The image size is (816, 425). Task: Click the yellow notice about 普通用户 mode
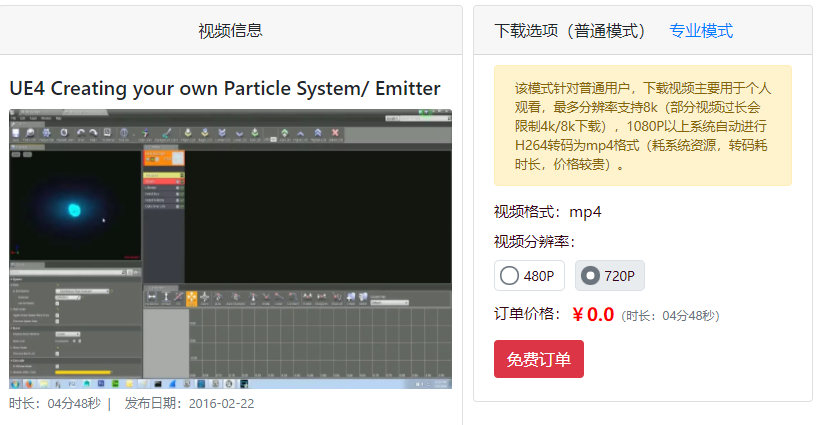point(643,126)
